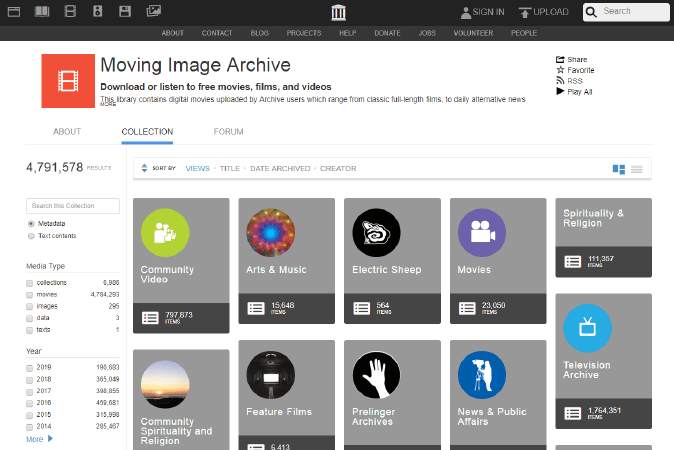Screen dimensions: 674x450
Task: Click the Upload icon
Action: (524, 12)
